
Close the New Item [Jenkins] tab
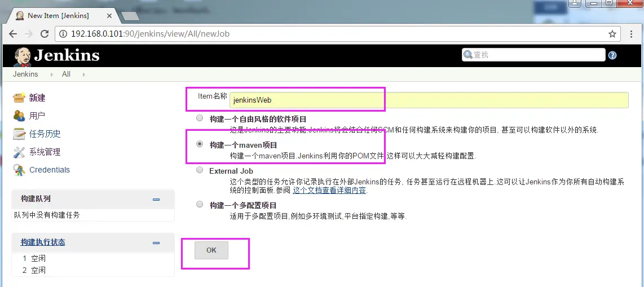point(109,16)
